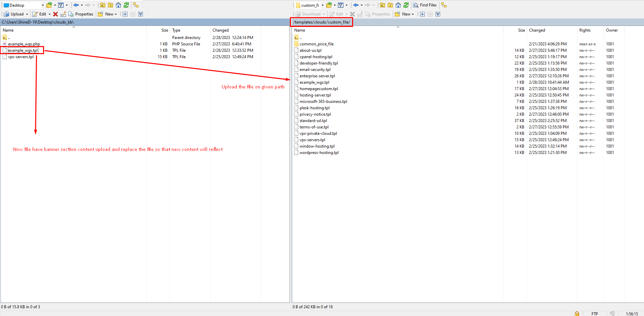644x316 pixels.
Task: Open the custom_fi remote directory dropdown
Action: pyautogui.click(x=323, y=5)
